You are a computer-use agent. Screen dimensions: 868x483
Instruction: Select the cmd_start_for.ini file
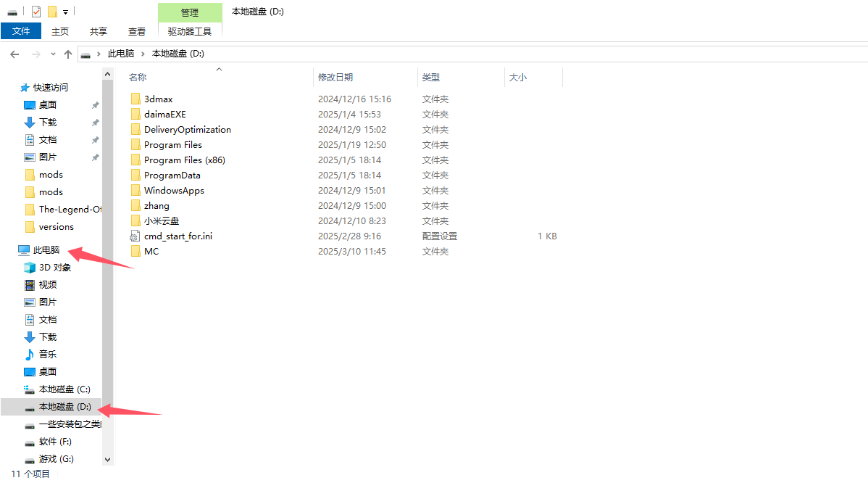[178, 236]
